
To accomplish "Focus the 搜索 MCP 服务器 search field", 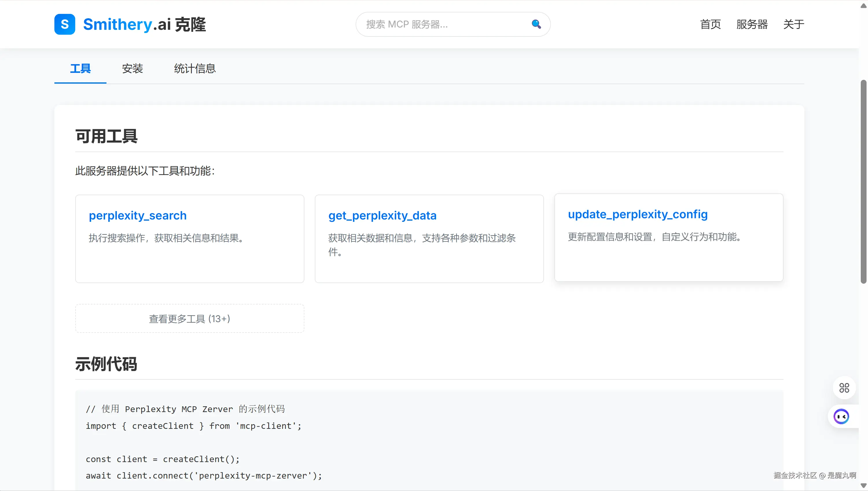I will [x=453, y=24].
